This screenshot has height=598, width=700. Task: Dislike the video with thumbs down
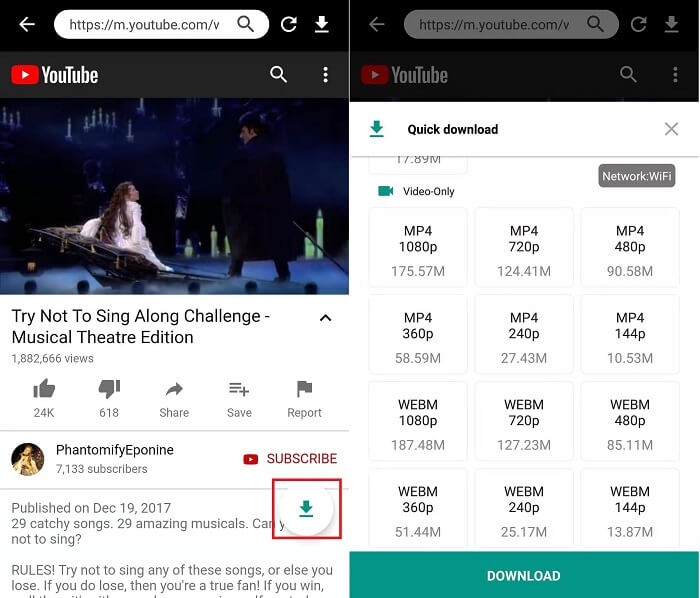(x=109, y=388)
